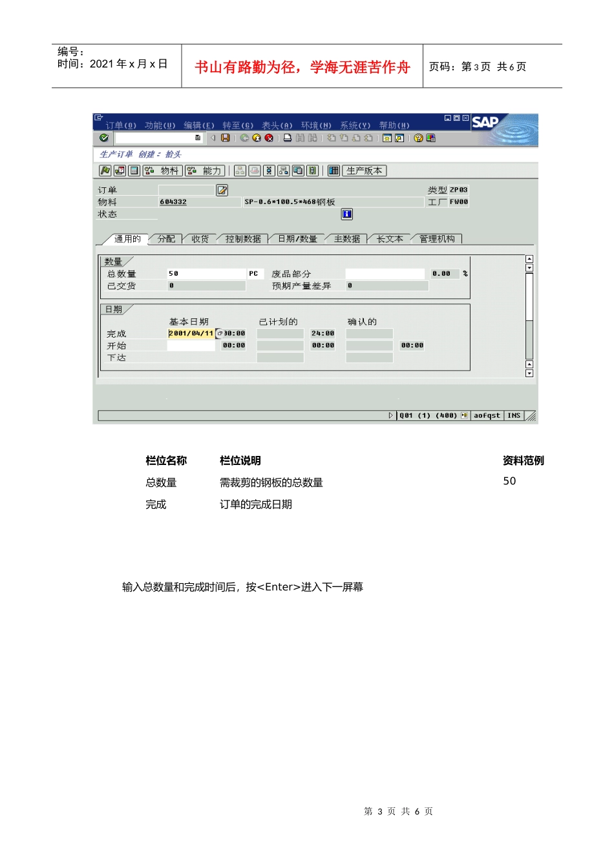The height and width of the screenshot is (868, 614).
Task: Open the 环境(N) menu
Action: (316, 125)
